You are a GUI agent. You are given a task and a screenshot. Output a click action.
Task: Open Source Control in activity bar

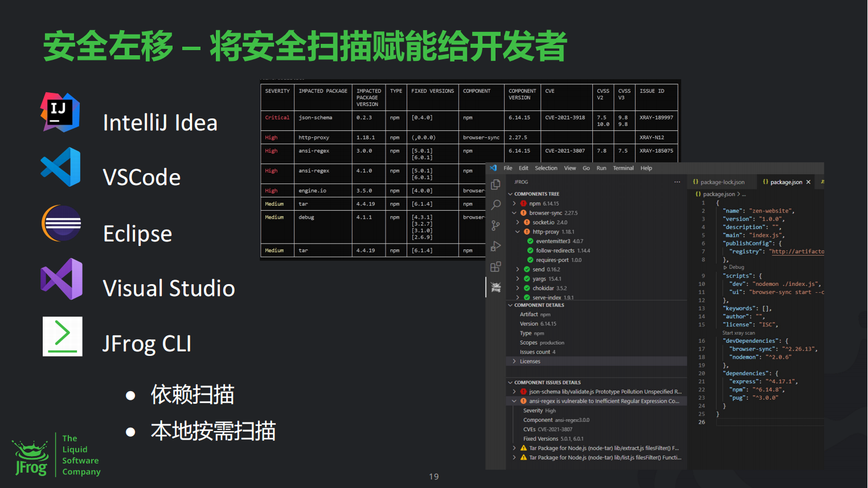point(496,225)
